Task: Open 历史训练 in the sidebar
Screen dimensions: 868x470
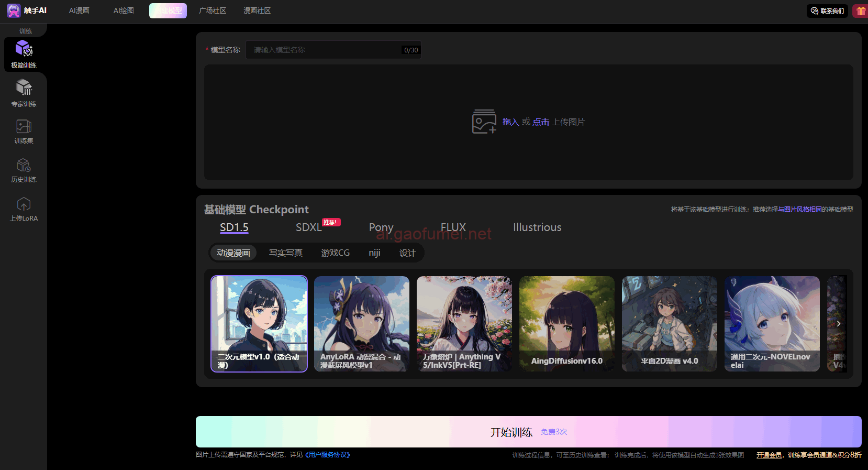Action: tap(24, 166)
